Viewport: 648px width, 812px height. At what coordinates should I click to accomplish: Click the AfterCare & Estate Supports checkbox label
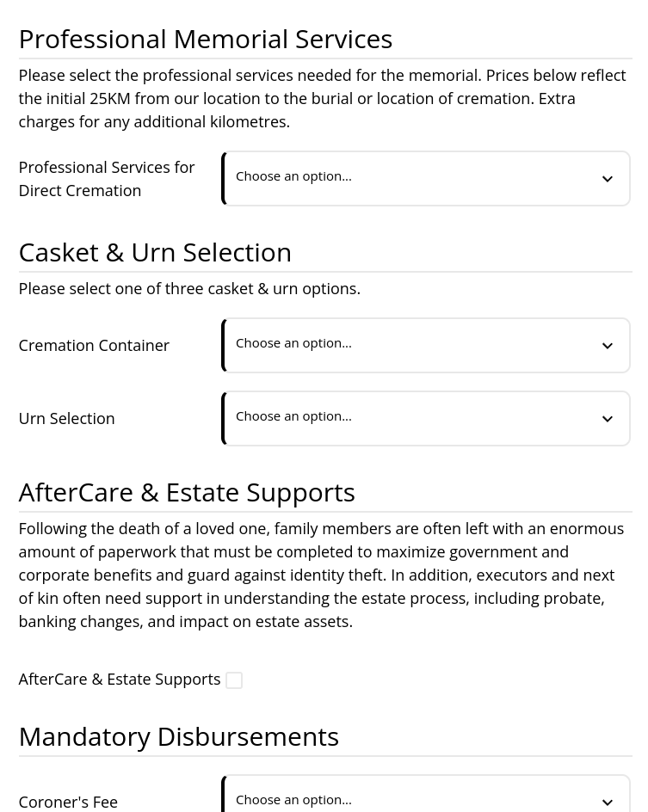pos(120,679)
